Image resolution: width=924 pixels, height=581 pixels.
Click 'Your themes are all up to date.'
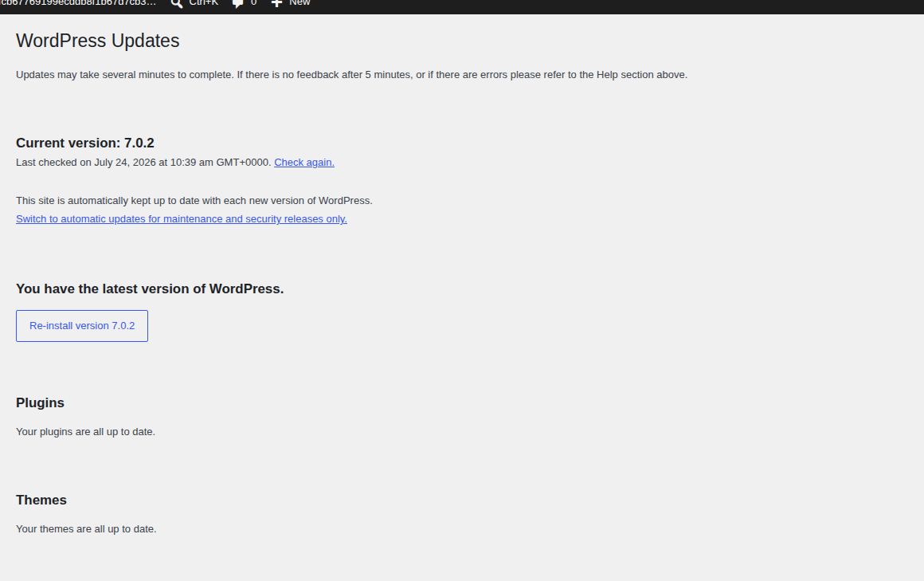coord(86,529)
